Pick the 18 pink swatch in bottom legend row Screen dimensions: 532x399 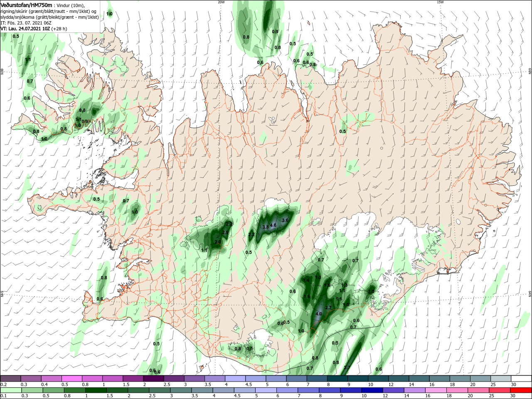[x=457, y=390]
